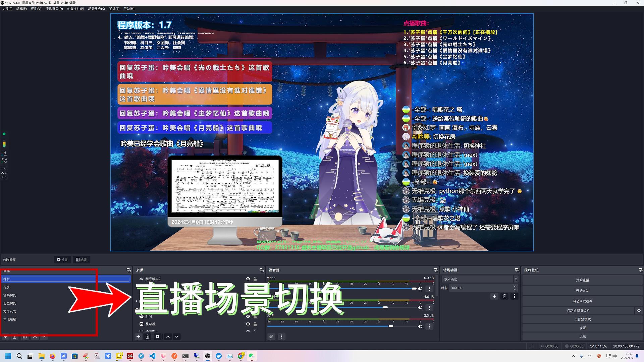Open the 配置文件(P) menu
Image resolution: width=644 pixels, height=362 pixels.
(x=75, y=9)
